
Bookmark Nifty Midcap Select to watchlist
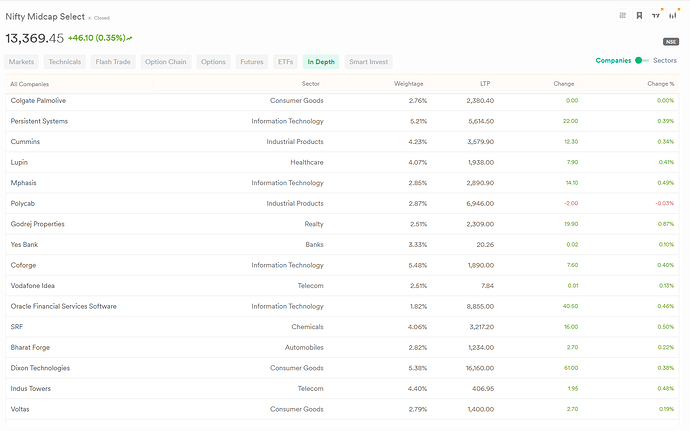tap(639, 15)
